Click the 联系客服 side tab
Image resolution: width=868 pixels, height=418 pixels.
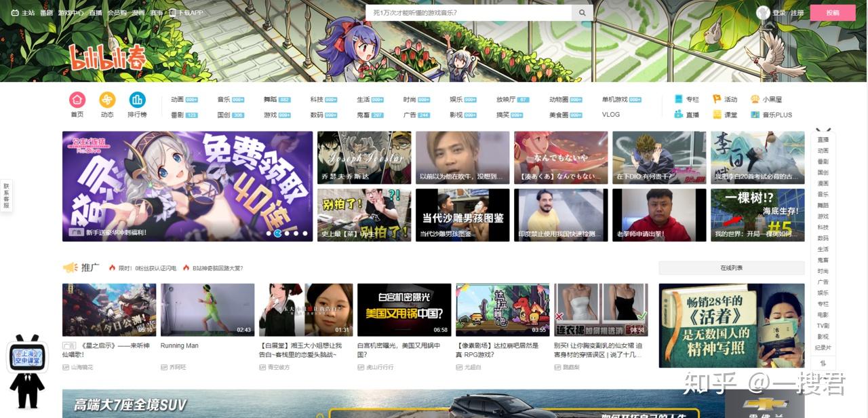6,195
